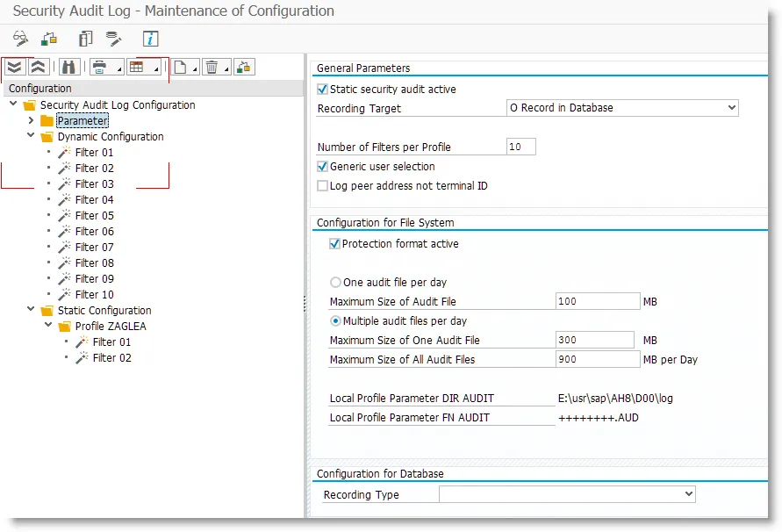Select Filter 05 in Dynamic Configuration
The width and height of the screenshot is (782, 532).
pos(94,216)
